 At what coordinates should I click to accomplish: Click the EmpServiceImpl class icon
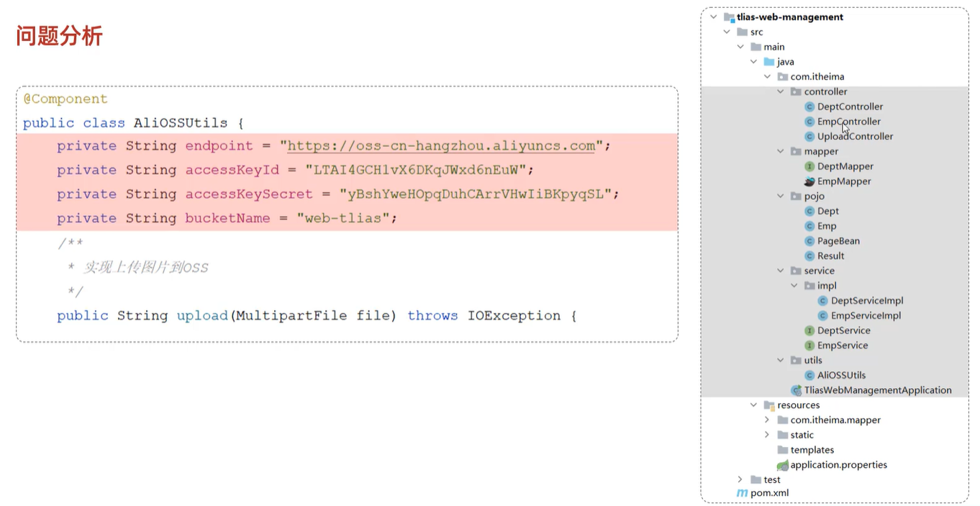[x=823, y=316]
